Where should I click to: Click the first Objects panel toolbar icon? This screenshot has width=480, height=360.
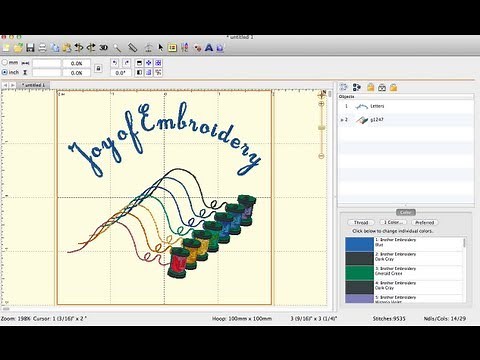344,87
